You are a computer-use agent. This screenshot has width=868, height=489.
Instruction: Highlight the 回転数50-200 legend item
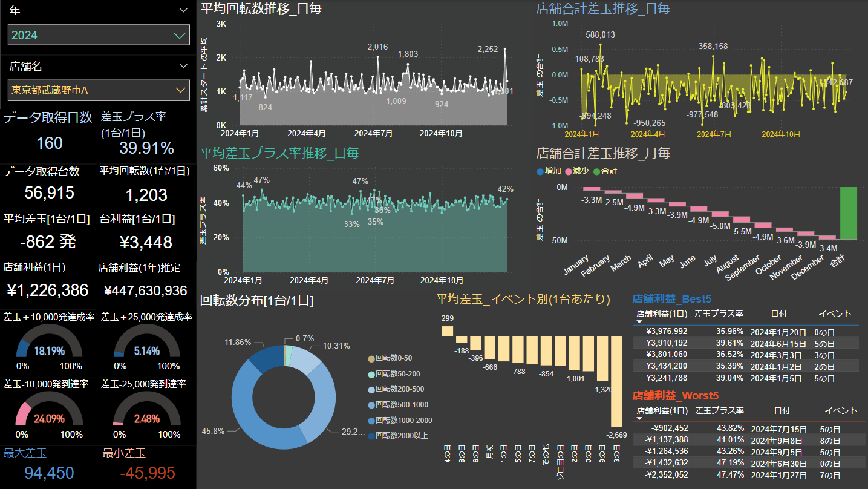coord(397,374)
